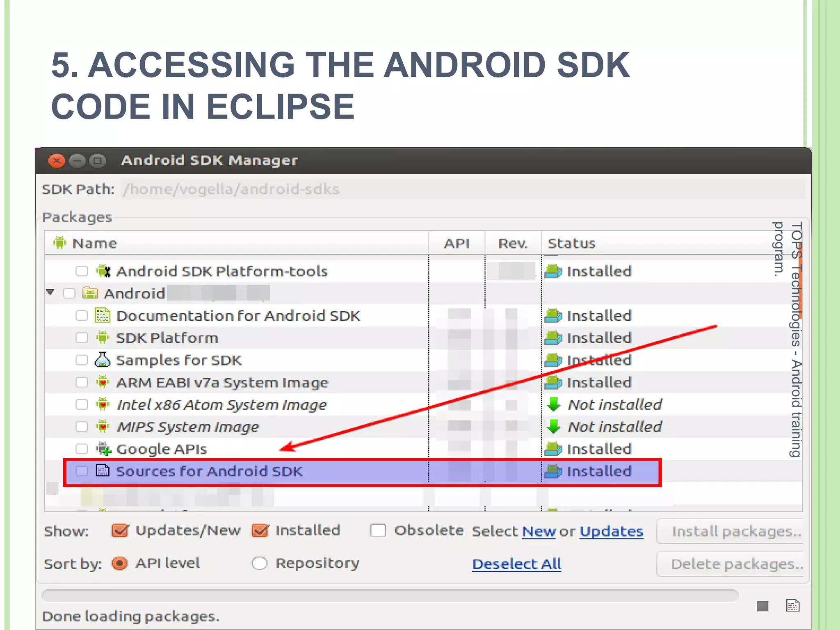Viewport: 840px width, 630px height.
Task: Click the Done loading packages status text
Action: coord(131,616)
